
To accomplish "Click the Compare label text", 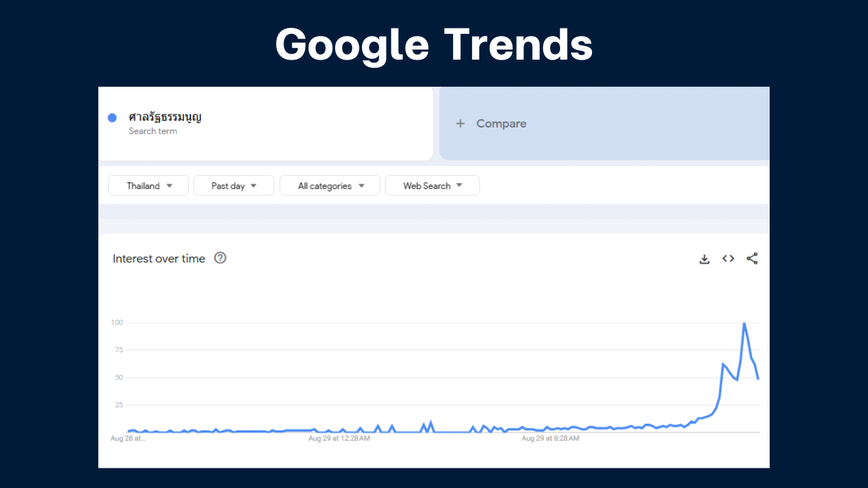I will [x=501, y=123].
